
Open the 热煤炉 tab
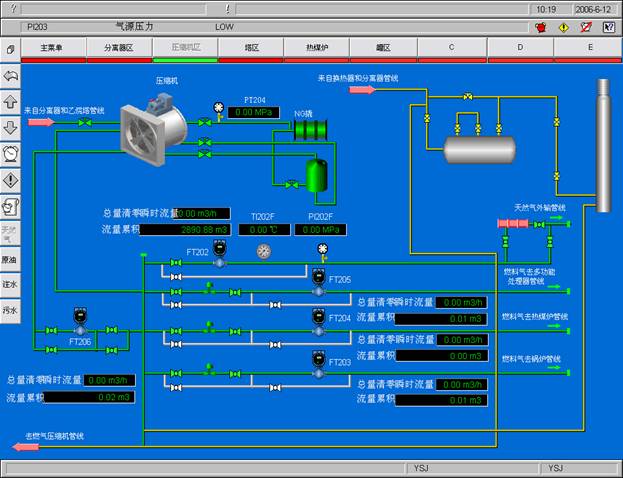(x=317, y=48)
